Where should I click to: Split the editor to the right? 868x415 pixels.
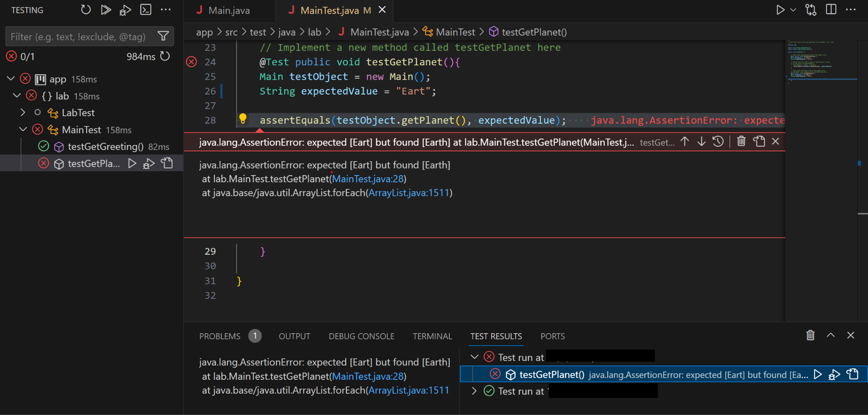tap(831, 10)
